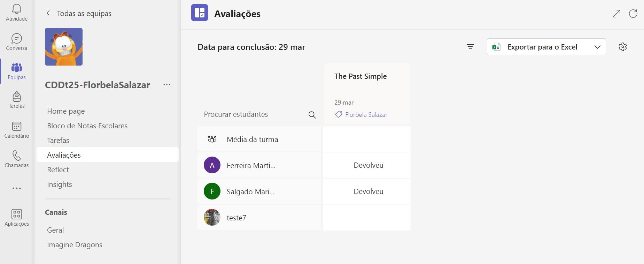Refresh the Avaliações tab

(x=633, y=14)
